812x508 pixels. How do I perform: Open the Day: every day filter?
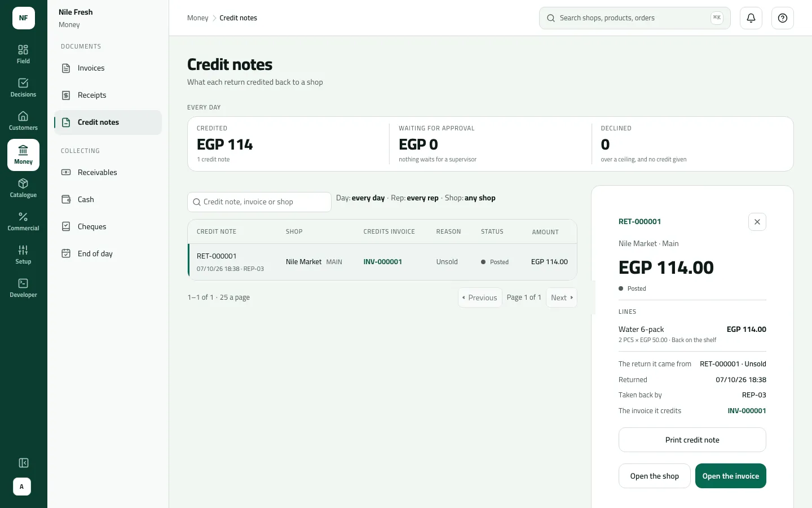[x=360, y=198]
